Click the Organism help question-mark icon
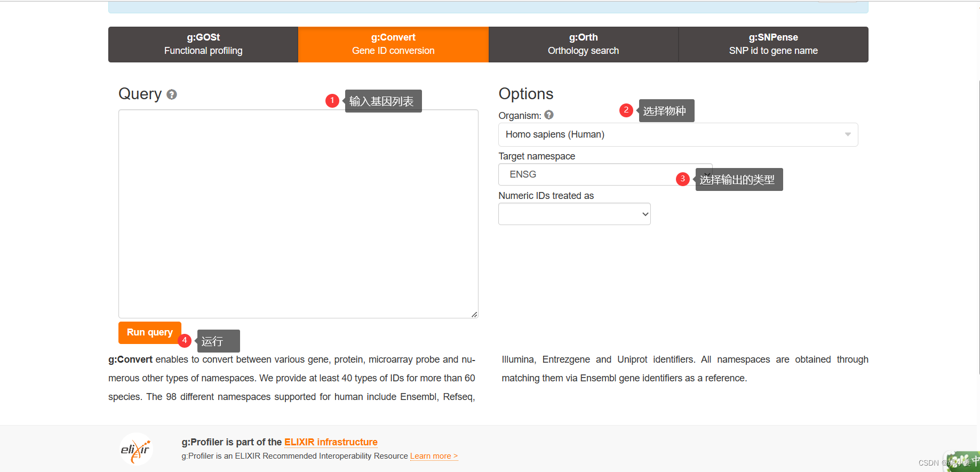Image resolution: width=980 pixels, height=472 pixels. pos(549,115)
